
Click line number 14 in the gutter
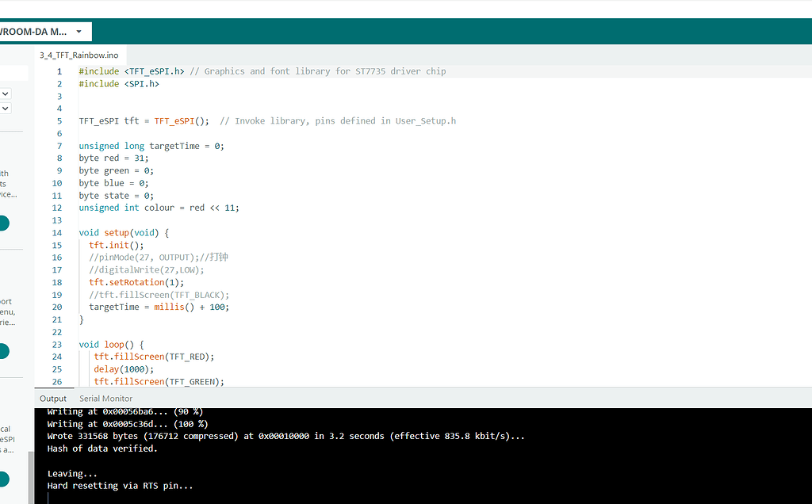pos(56,232)
